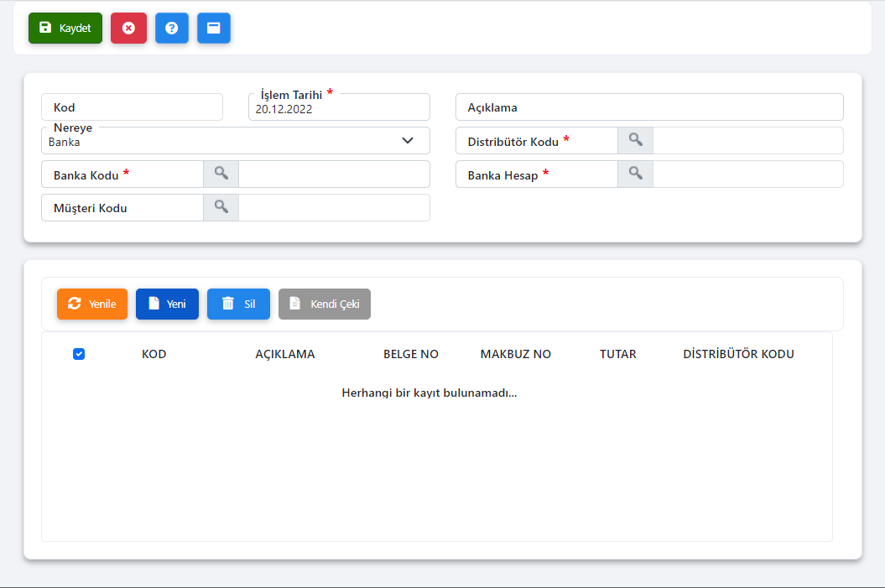Click the MAKBUZ NO column header
The height and width of the screenshot is (588, 885).
tap(515, 354)
